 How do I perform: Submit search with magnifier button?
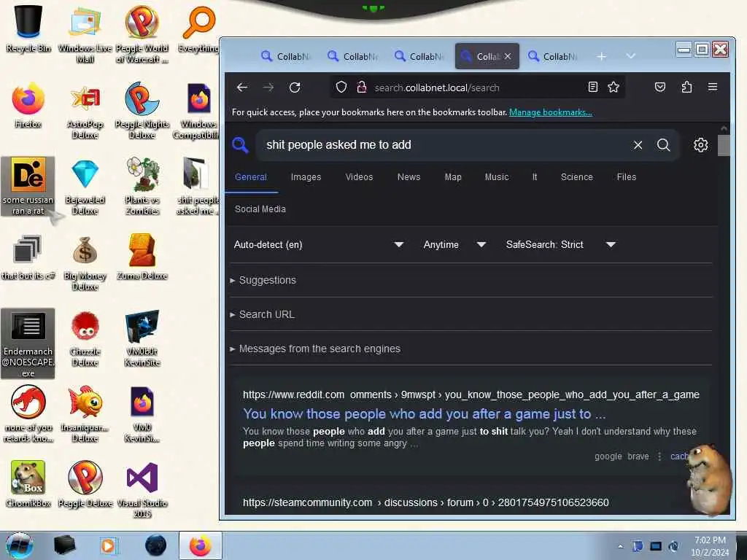(x=664, y=145)
